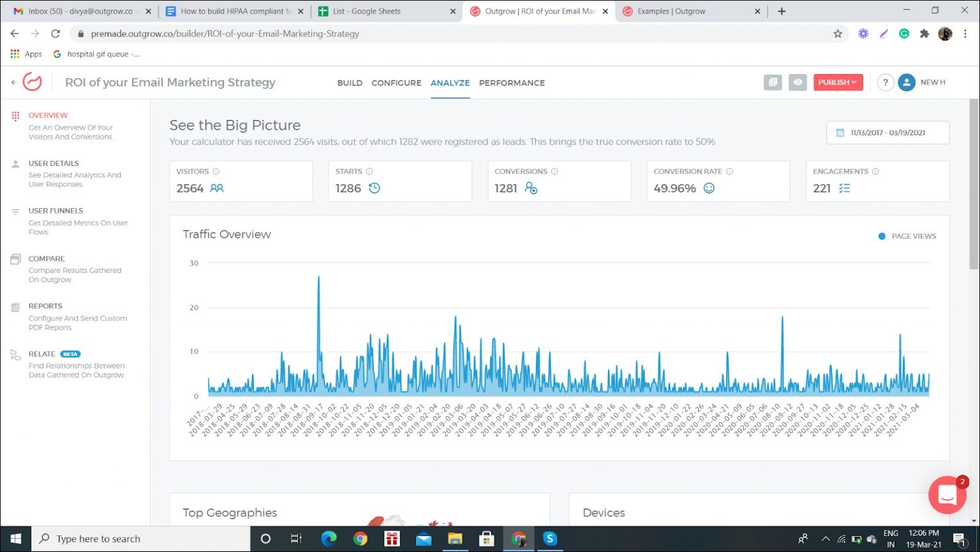Toggle Page Views legend in chart

click(907, 236)
